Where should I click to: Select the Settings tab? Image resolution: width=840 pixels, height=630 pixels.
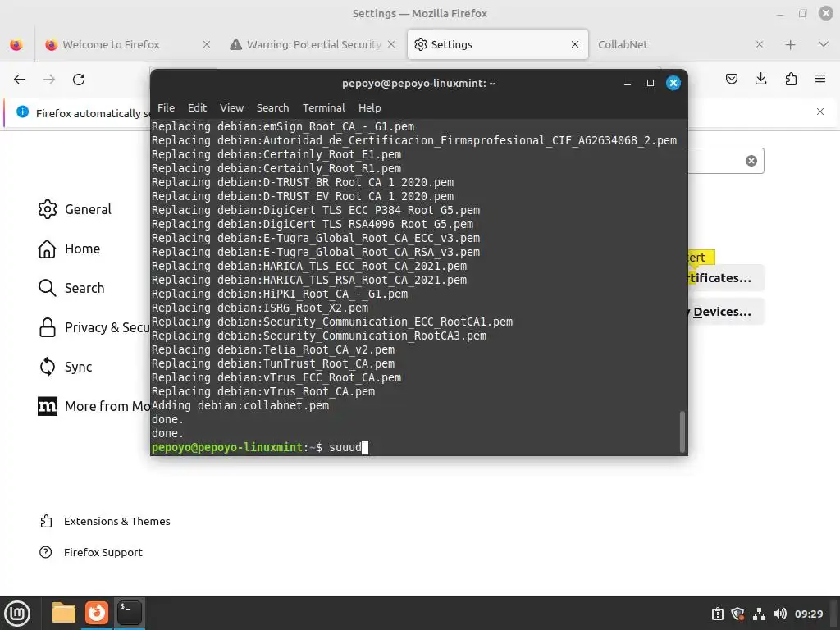498,44
